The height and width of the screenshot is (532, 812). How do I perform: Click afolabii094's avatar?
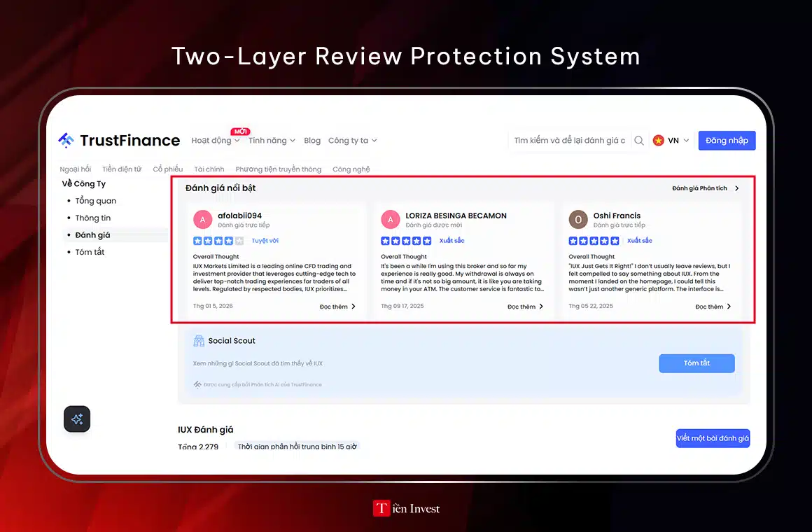point(202,219)
